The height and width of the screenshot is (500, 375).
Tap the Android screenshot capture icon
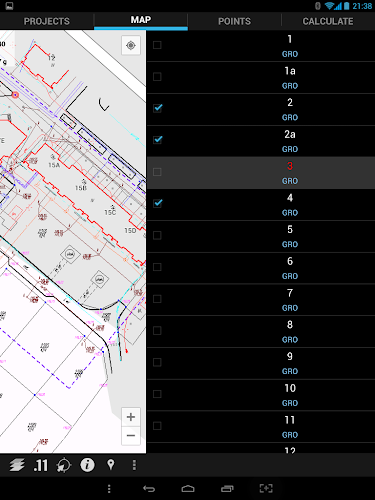coord(266,489)
